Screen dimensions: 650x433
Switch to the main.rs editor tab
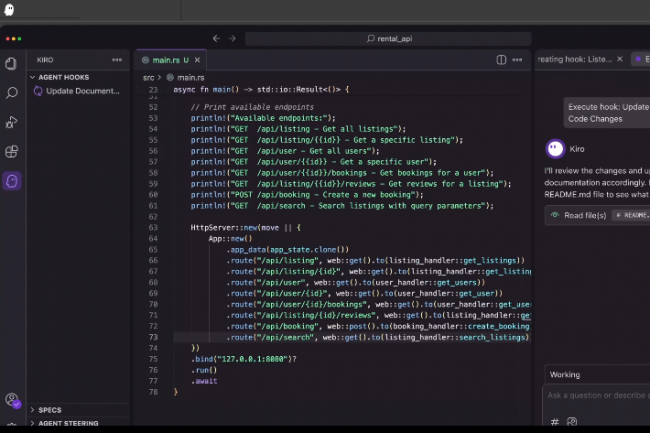164,60
